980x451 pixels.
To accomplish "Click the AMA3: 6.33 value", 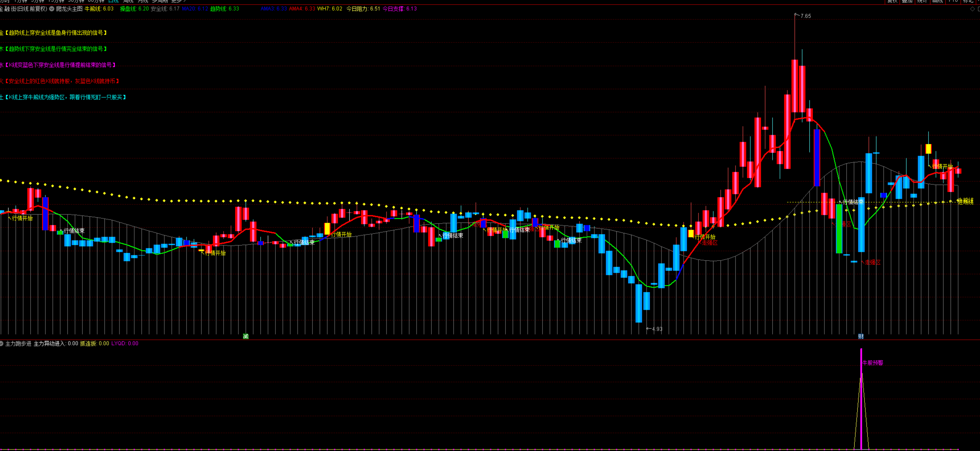I will click(x=274, y=9).
